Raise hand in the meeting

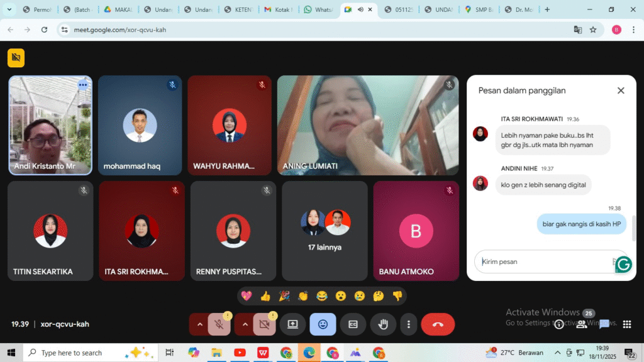(382, 324)
